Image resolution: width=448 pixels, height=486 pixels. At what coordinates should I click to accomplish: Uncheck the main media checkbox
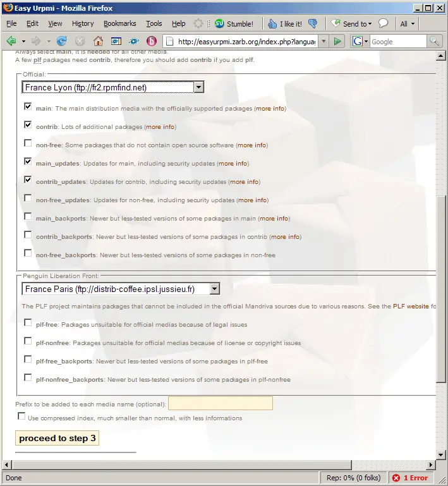coord(28,106)
